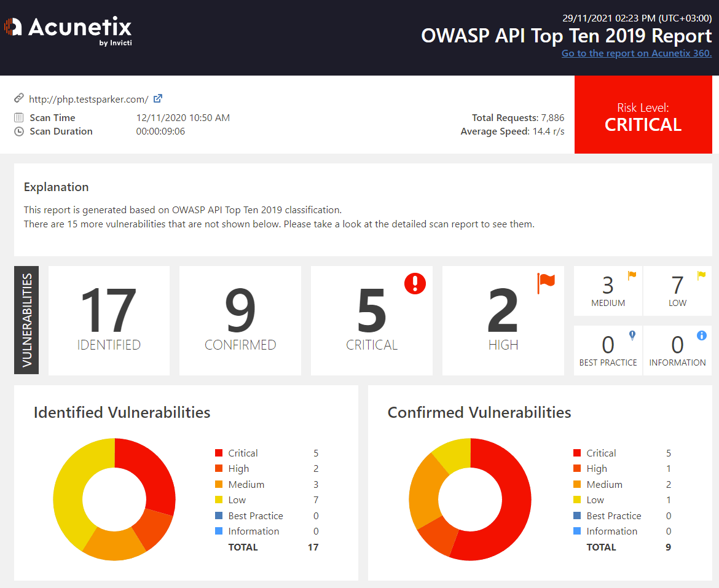Click 'This report is generated based on OWASP' sentence

pyautogui.click(x=183, y=210)
